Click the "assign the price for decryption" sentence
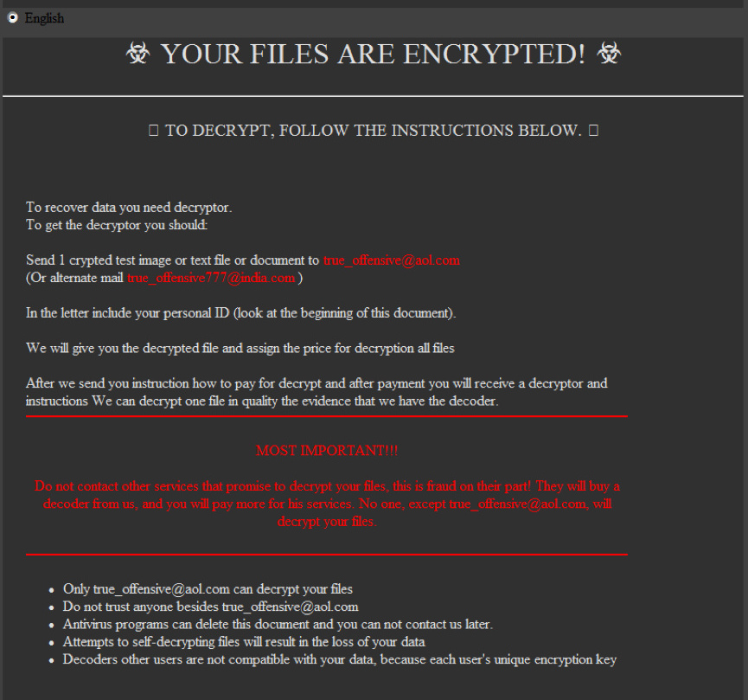 (x=240, y=349)
